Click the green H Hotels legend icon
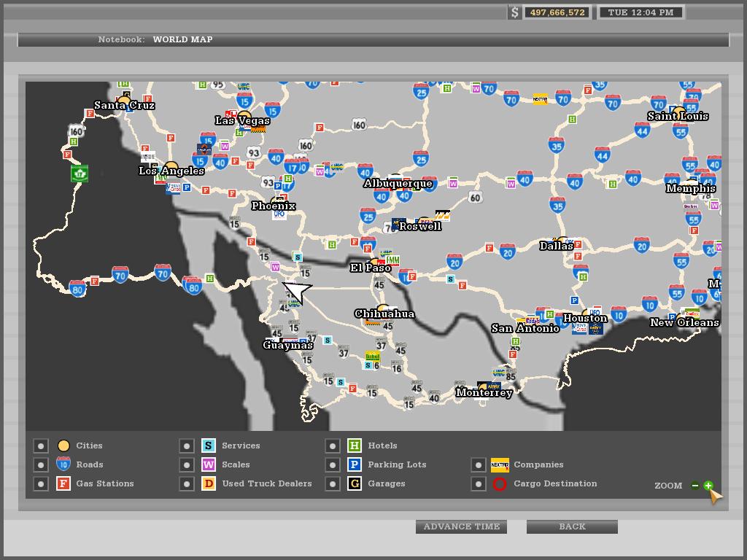 coord(355,446)
